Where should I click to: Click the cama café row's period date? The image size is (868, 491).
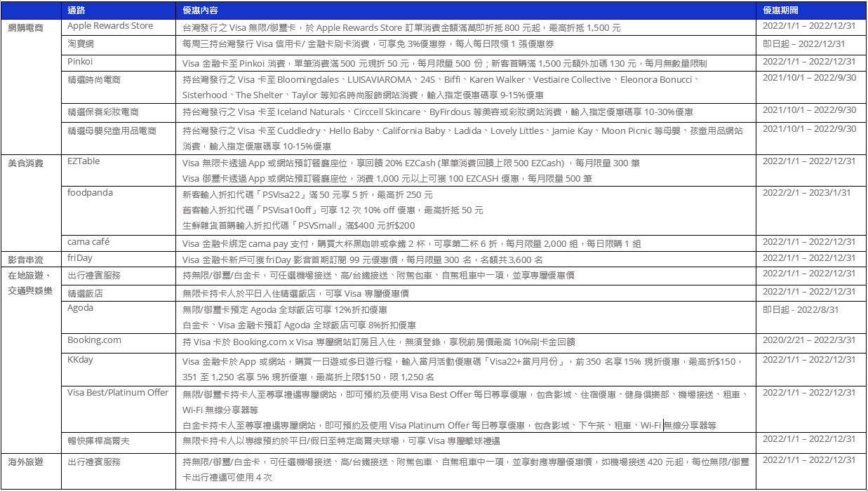pyautogui.click(x=809, y=242)
